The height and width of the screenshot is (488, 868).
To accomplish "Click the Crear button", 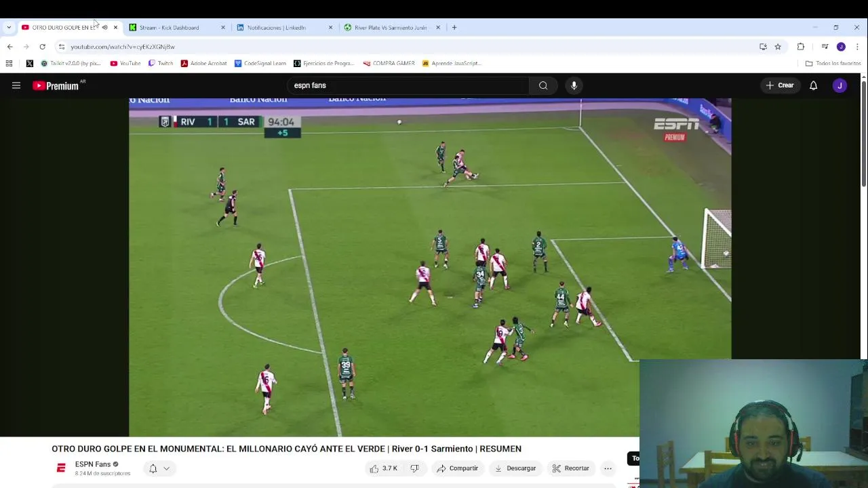I will 780,85.
